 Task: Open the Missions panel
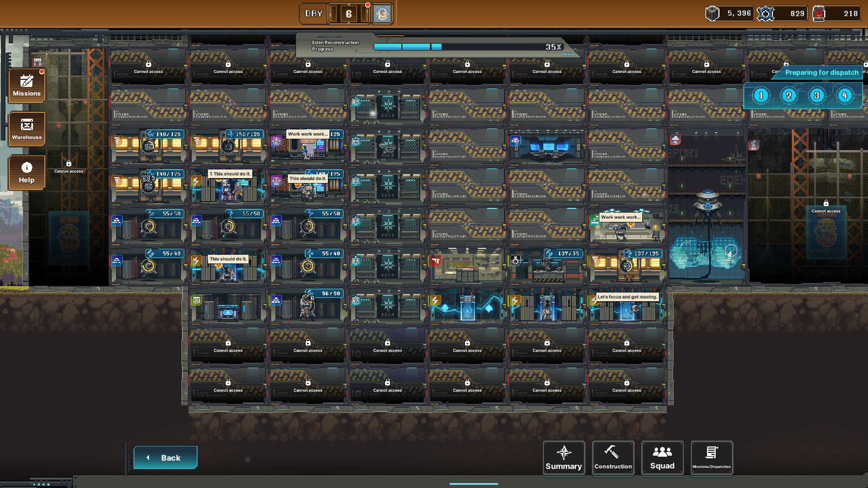[x=26, y=86]
